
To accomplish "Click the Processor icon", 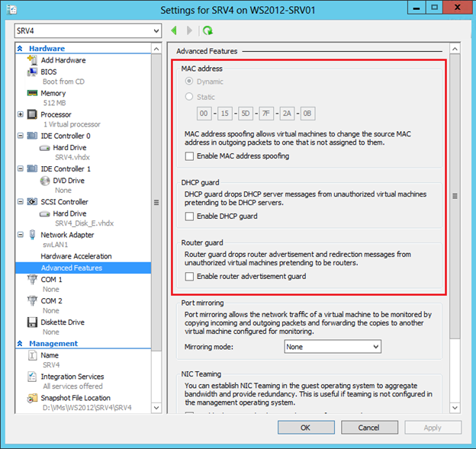I will point(32,114).
